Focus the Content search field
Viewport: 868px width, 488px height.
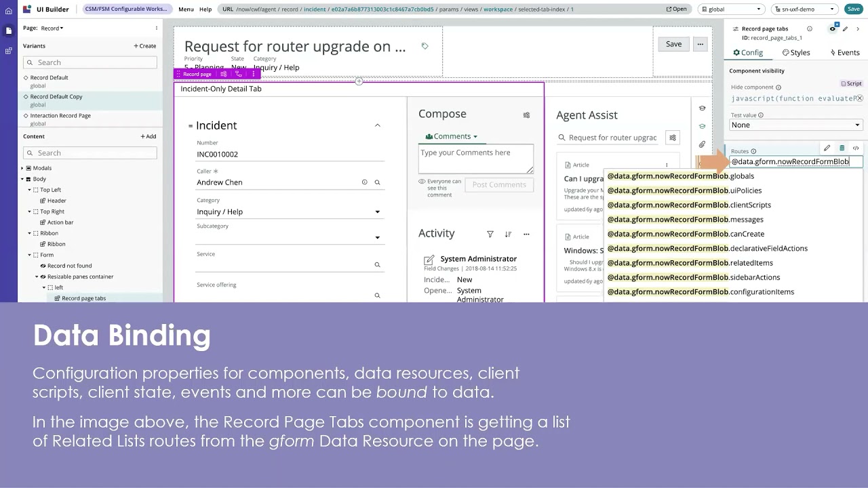tap(90, 153)
